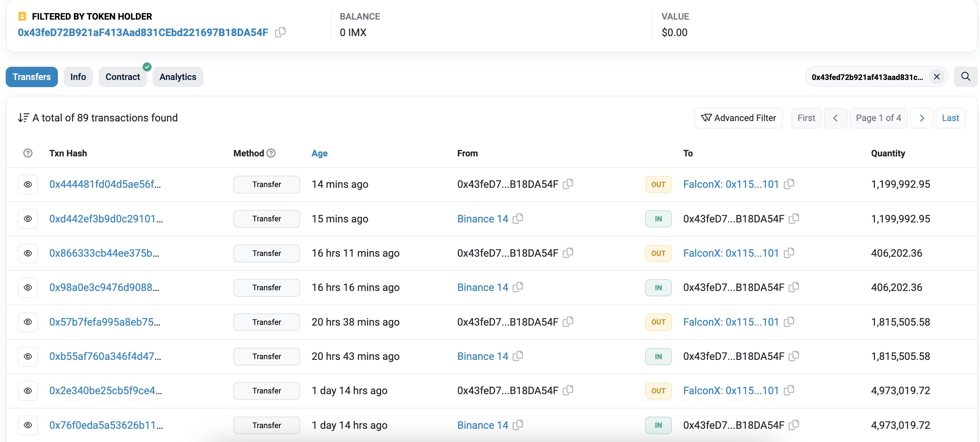Image resolution: width=980 pixels, height=442 pixels.
Task: Copy To address in 15 mins ago row
Action: (794, 219)
